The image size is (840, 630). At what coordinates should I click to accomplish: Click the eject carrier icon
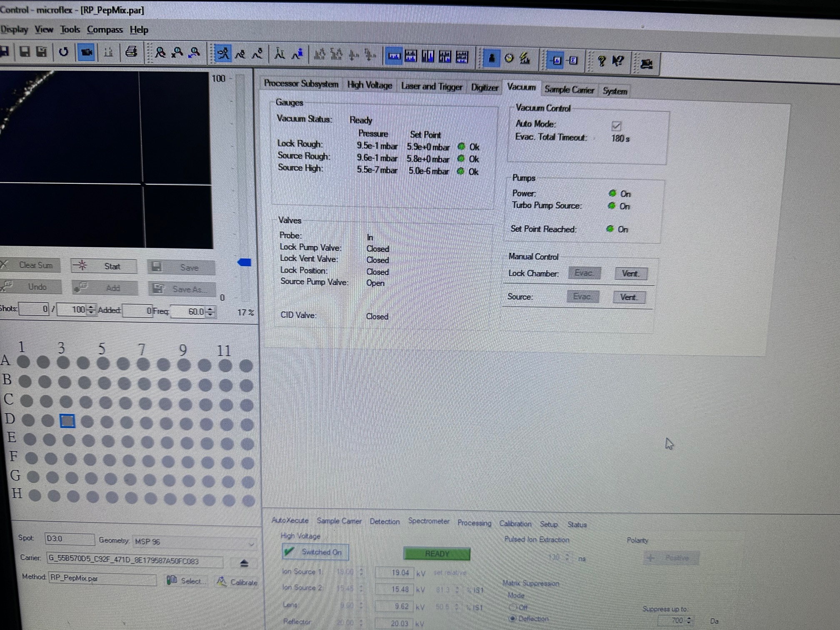pos(245,563)
